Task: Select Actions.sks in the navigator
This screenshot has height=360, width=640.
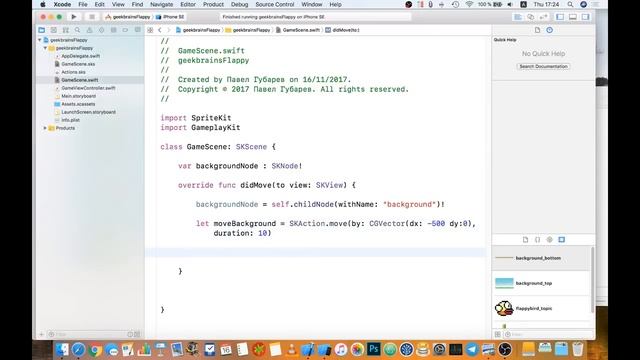Action: coord(73,72)
